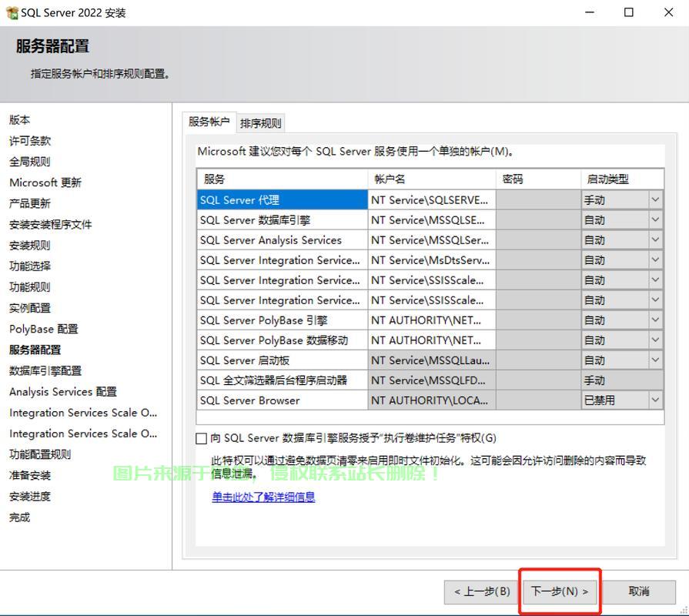689x616 pixels.
Task: Select the SQL Server PolyBase 数据移动 cell
Action: (282, 340)
